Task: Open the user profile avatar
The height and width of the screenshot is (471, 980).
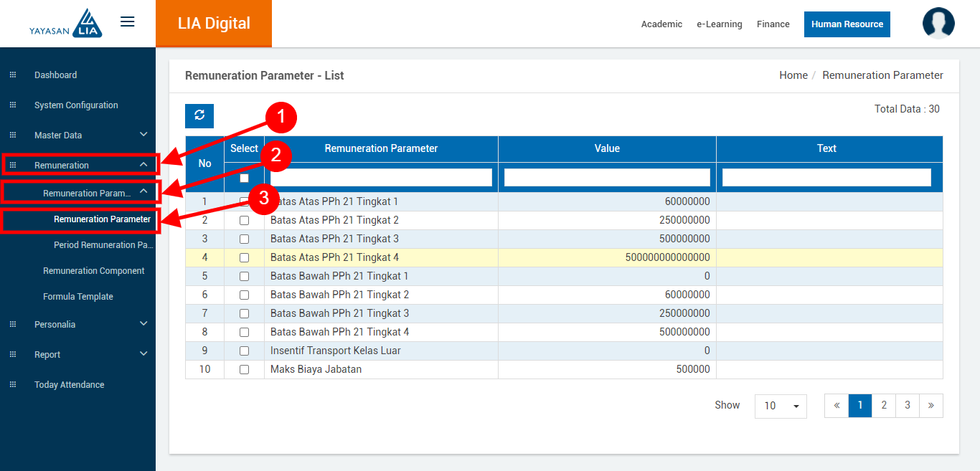Action: 938,23
